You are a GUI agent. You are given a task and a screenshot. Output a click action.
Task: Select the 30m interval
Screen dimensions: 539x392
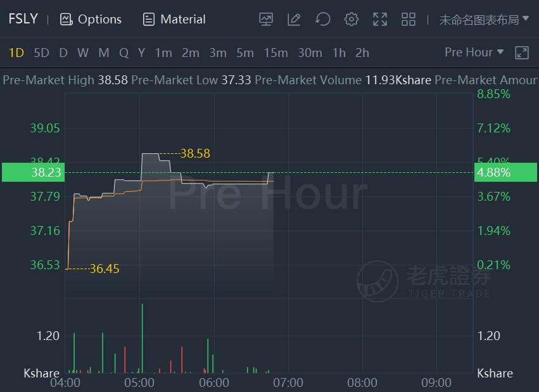[x=310, y=53]
